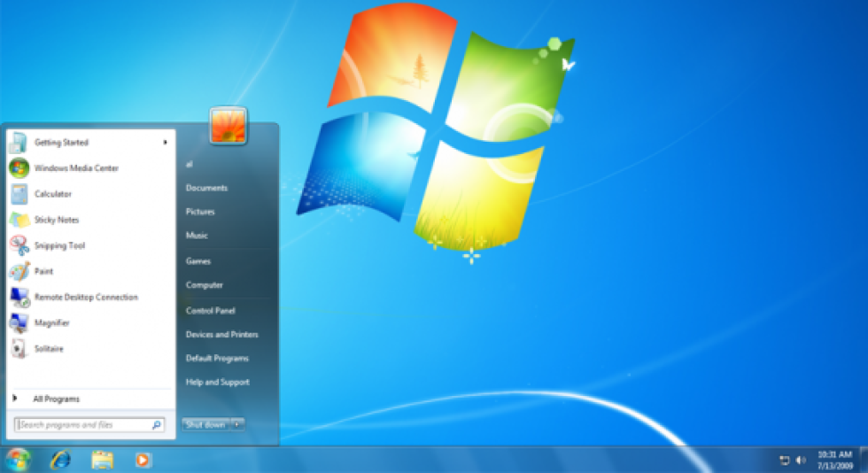Open the Calculator icon
This screenshot has width=868, height=473.
pyautogui.click(x=19, y=194)
